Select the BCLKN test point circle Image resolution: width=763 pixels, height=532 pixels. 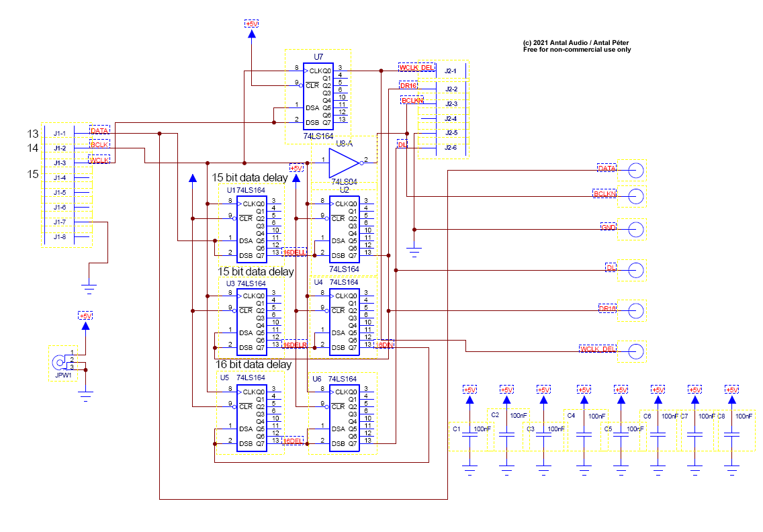[x=636, y=196]
